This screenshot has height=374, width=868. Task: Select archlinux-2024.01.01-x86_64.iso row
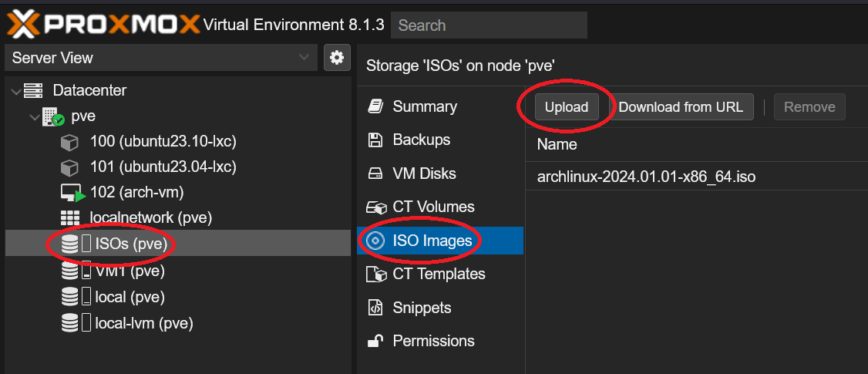tap(696, 177)
